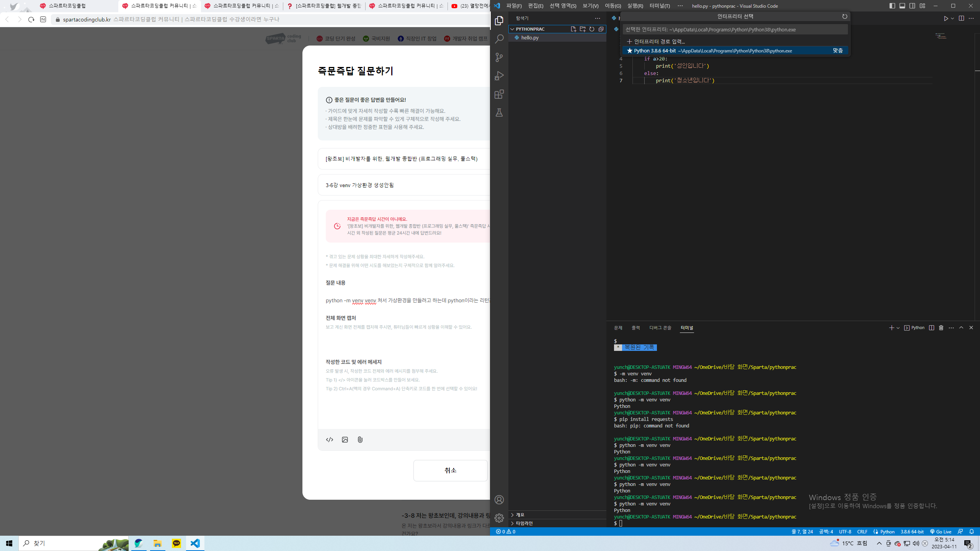The width and height of the screenshot is (980, 551).
Task: Open Run and Debug view
Action: click(499, 76)
